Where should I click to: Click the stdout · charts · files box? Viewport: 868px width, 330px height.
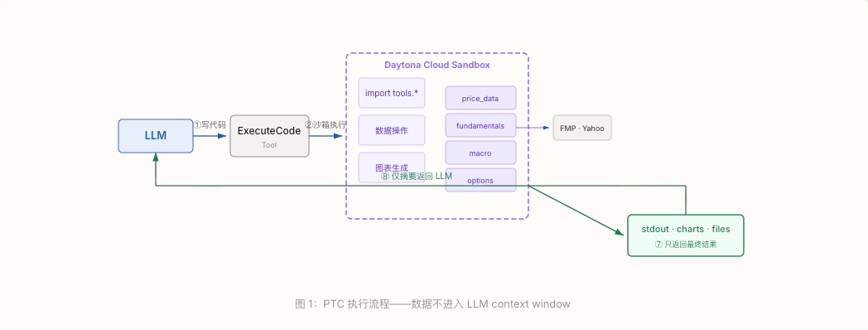(685, 235)
